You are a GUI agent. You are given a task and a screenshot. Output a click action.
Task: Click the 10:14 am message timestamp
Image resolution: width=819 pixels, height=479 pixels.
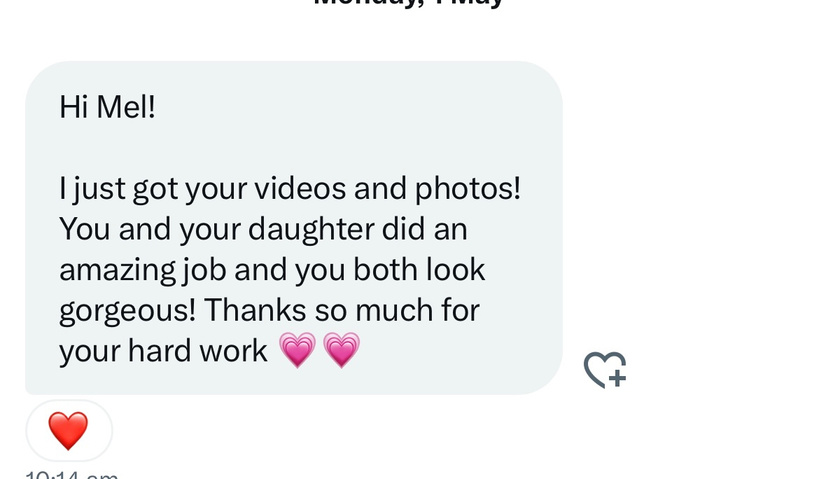(72, 475)
